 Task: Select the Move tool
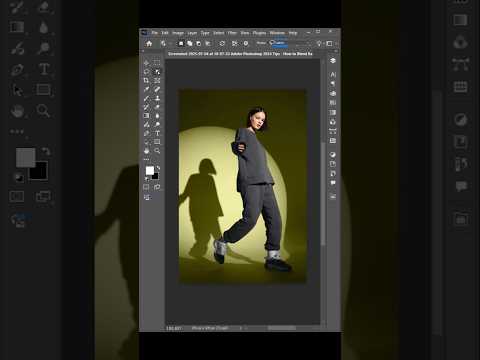pos(146,63)
